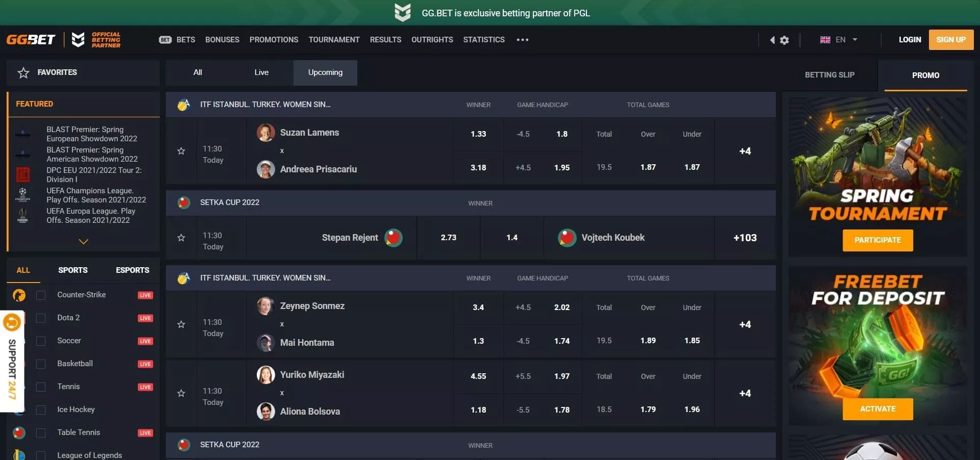
Task: Open the Support 24/7 chat widget
Action: [x=12, y=360]
